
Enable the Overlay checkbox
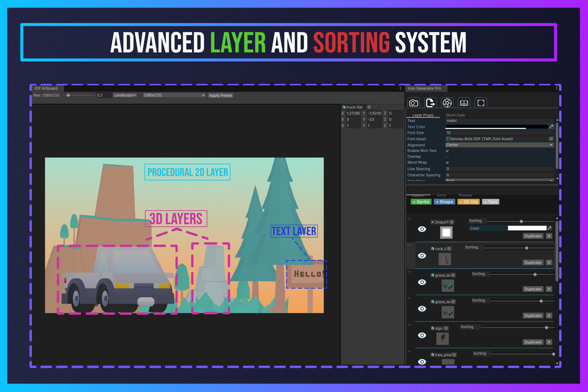pyautogui.click(x=447, y=156)
